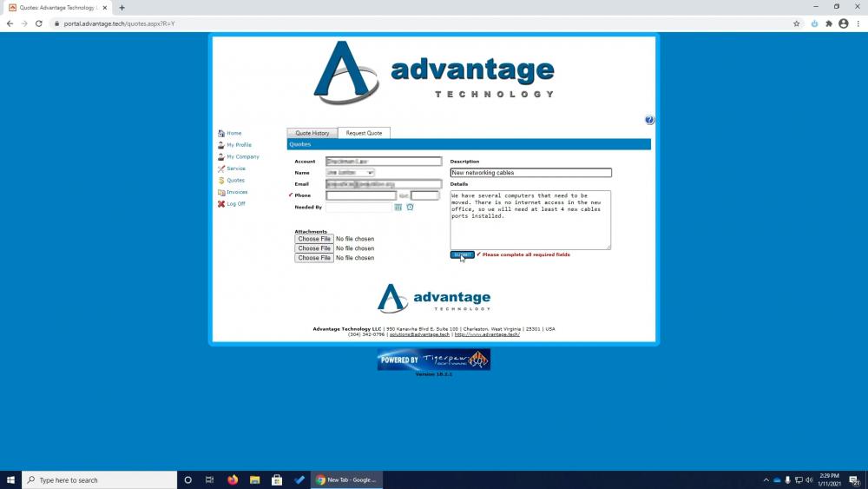Click the Powered by Tigerpaw banner

[433, 360]
